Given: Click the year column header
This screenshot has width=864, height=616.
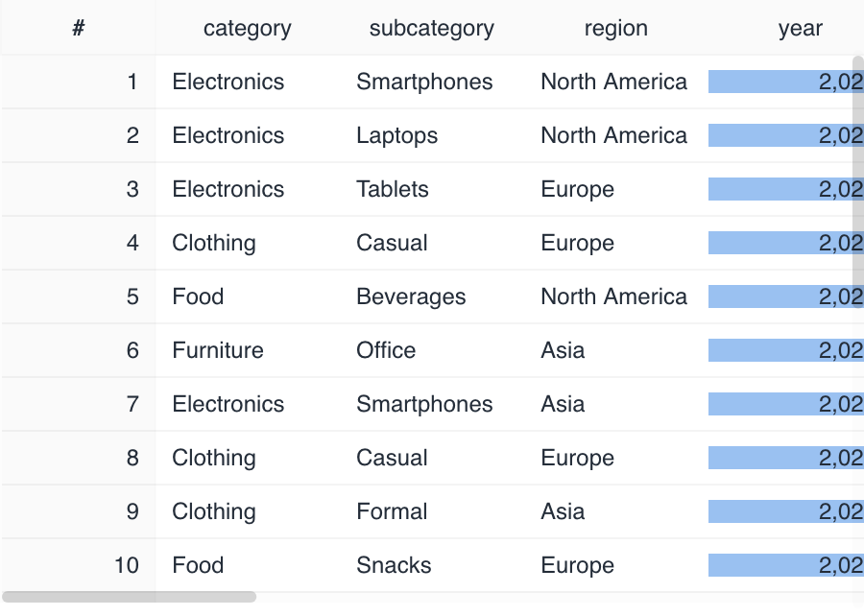Looking at the screenshot, I should [800, 29].
